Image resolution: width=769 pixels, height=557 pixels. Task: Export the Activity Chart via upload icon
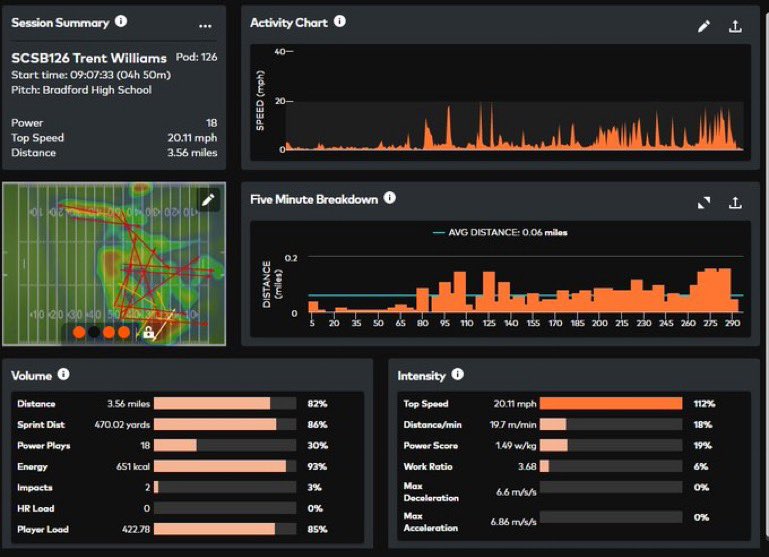pos(735,26)
